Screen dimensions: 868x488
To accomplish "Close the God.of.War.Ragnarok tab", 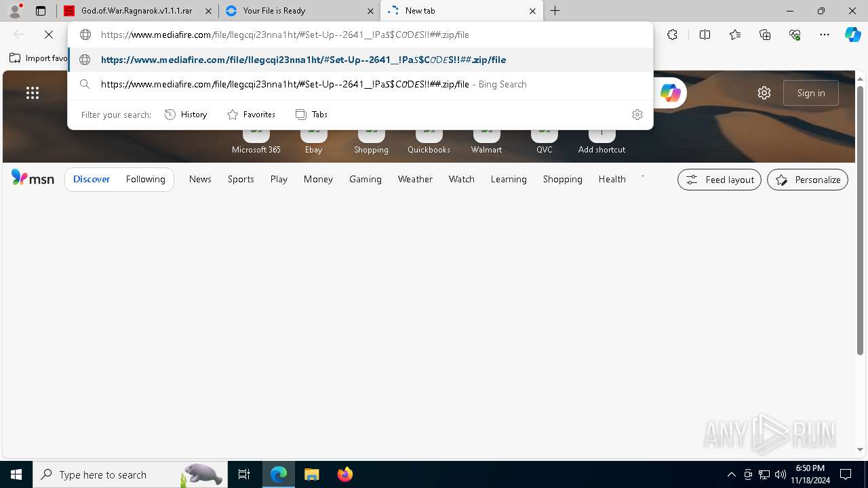I will [x=208, y=11].
